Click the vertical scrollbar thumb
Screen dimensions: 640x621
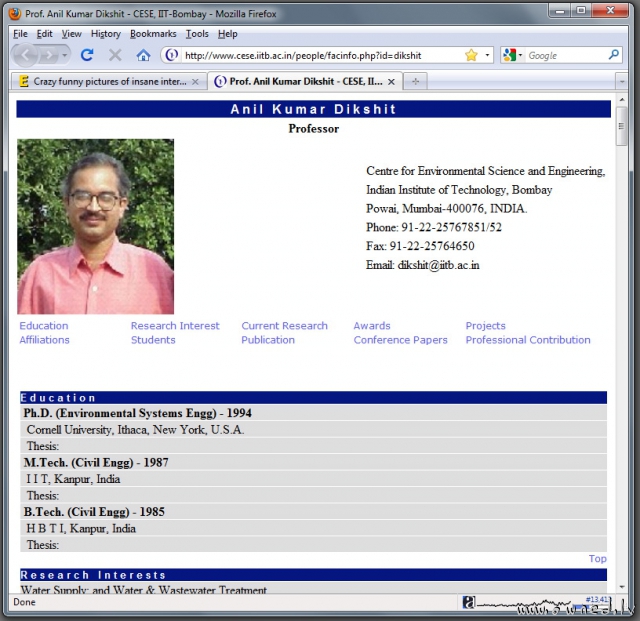pos(622,126)
